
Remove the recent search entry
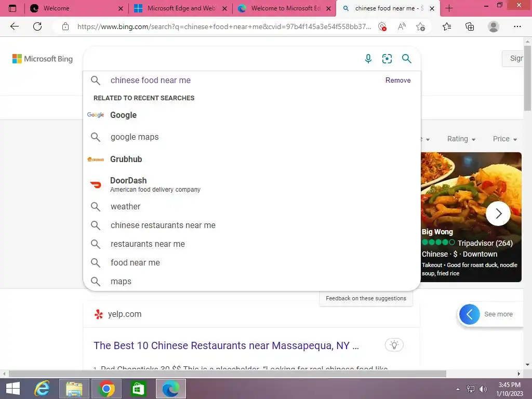pyautogui.click(x=397, y=80)
